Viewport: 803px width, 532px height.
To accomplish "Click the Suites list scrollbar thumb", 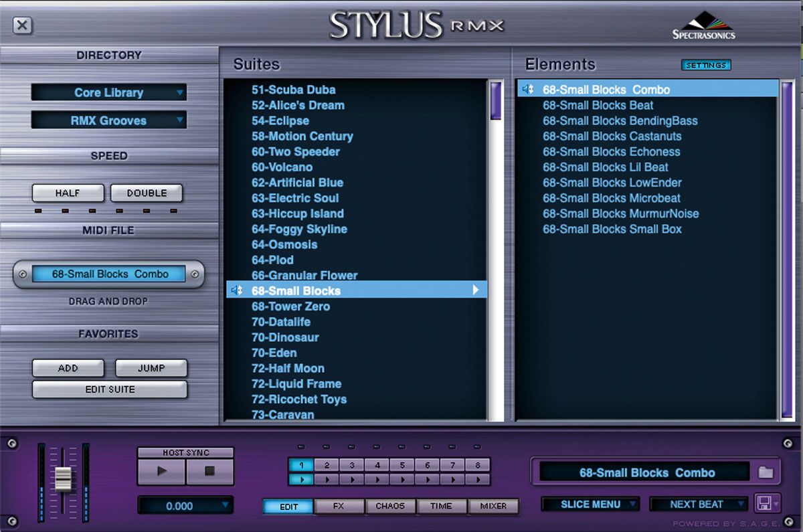I will coord(496,100).
